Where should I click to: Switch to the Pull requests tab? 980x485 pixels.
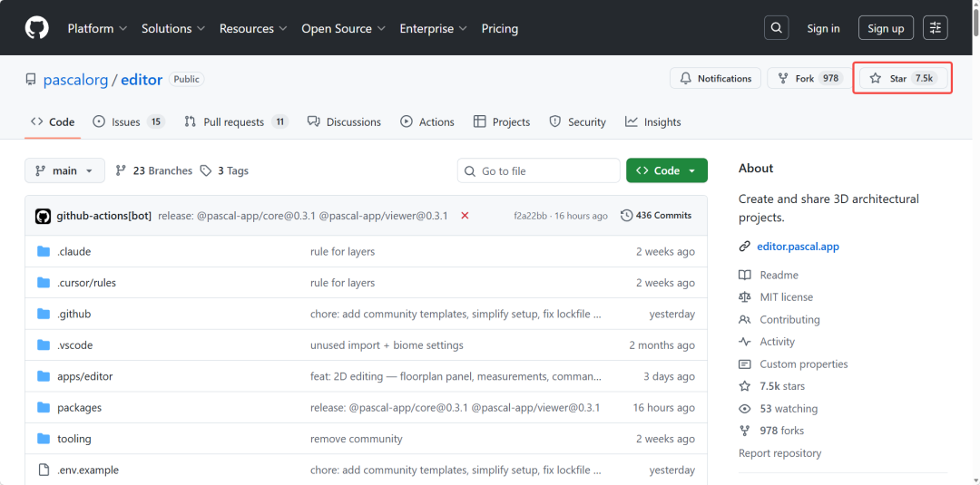236,121
